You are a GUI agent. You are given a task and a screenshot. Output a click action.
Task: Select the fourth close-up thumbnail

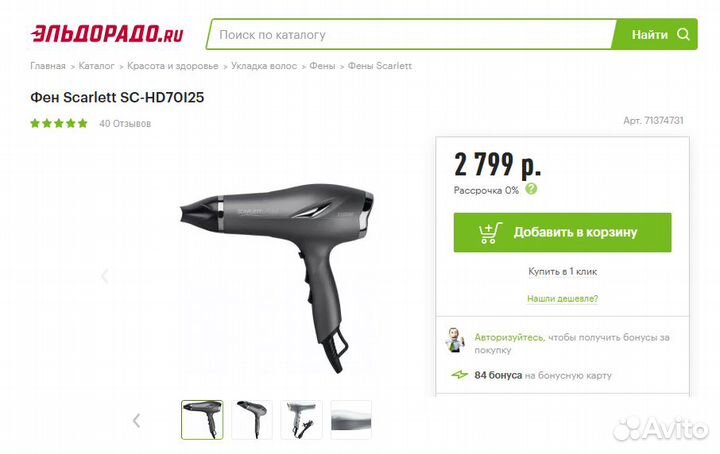click(351, 420)
